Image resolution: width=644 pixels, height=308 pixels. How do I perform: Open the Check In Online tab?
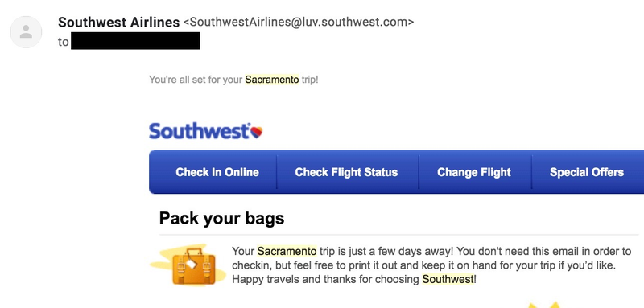coord(217,172)
